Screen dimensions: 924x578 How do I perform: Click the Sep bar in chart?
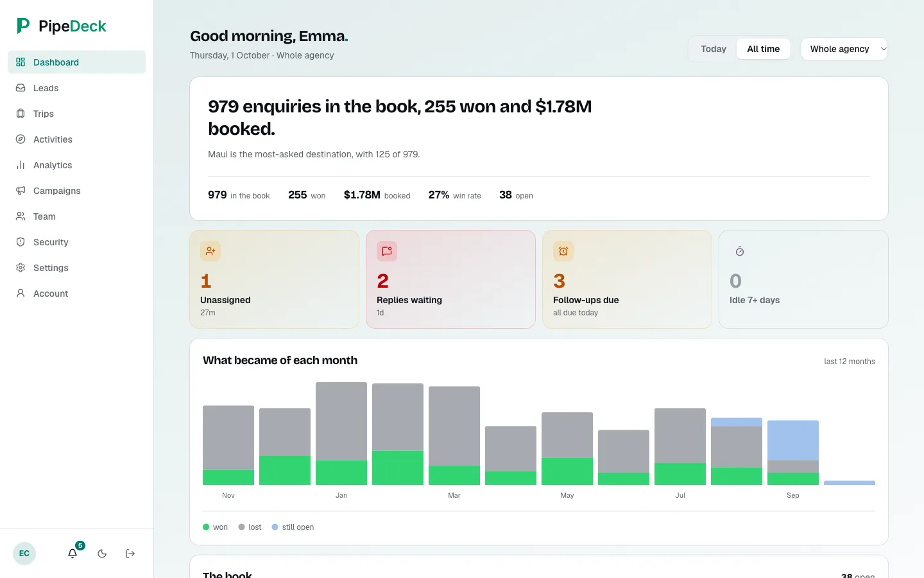(793, 453)
